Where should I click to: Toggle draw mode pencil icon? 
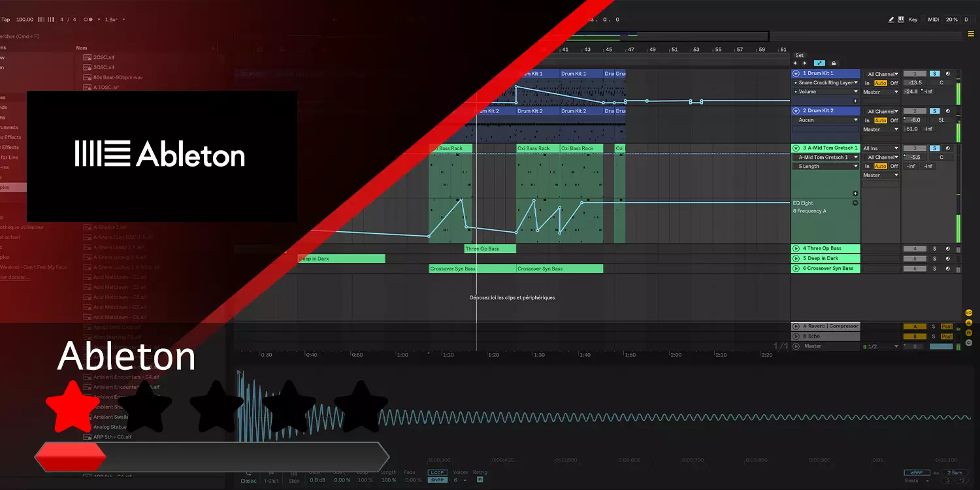891,20
